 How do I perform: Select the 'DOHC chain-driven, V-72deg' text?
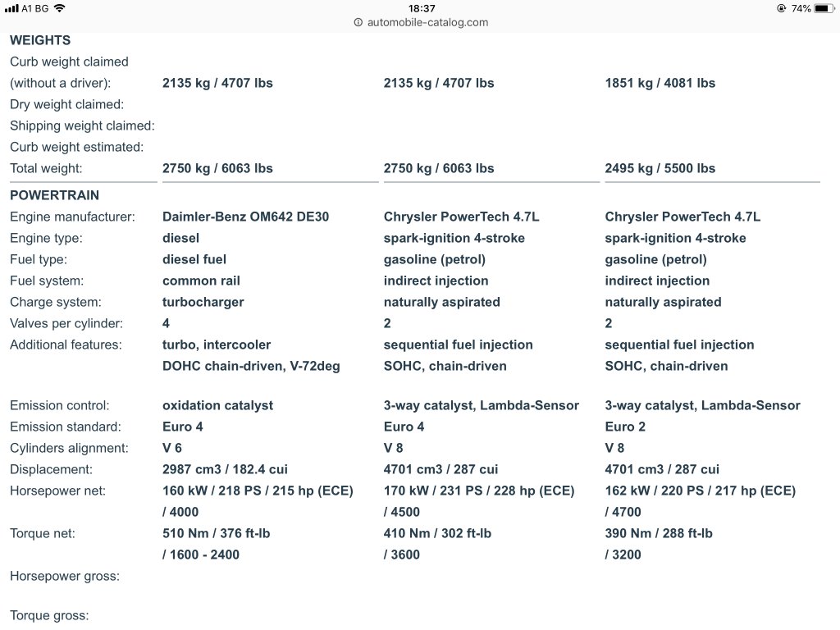[251, 366]
